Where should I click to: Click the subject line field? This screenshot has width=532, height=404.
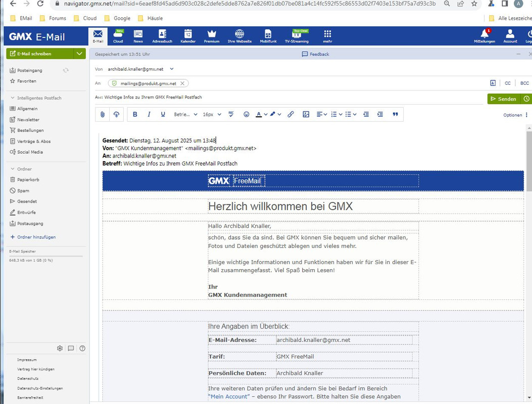tap(288, 97)
